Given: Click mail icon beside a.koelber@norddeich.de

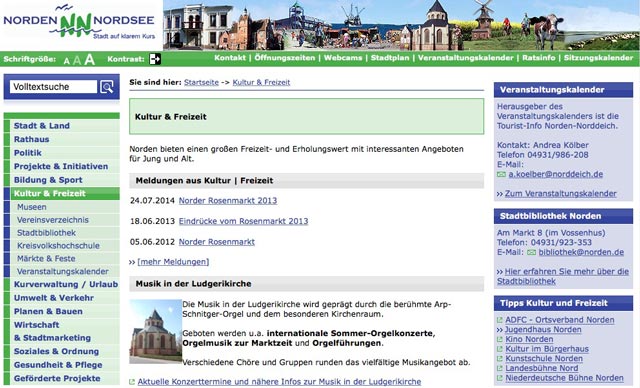Looking at the screenshot, I should [x=501, y=175].
